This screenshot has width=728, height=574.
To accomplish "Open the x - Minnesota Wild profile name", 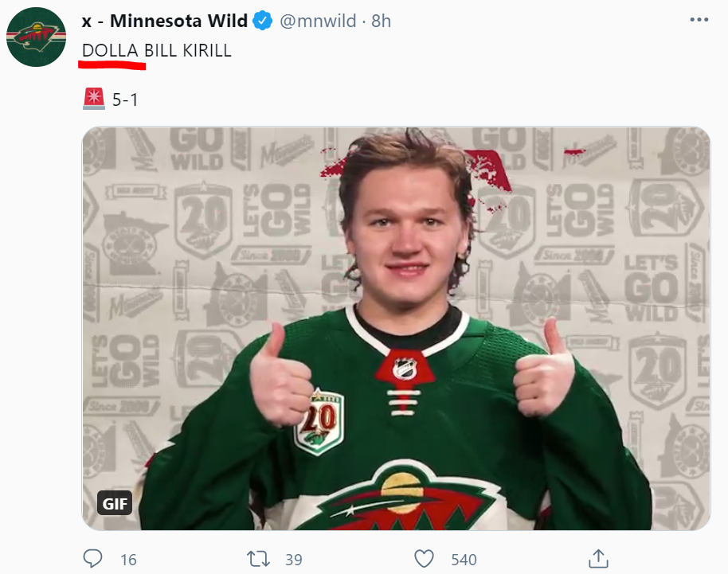I will point(165,21).
